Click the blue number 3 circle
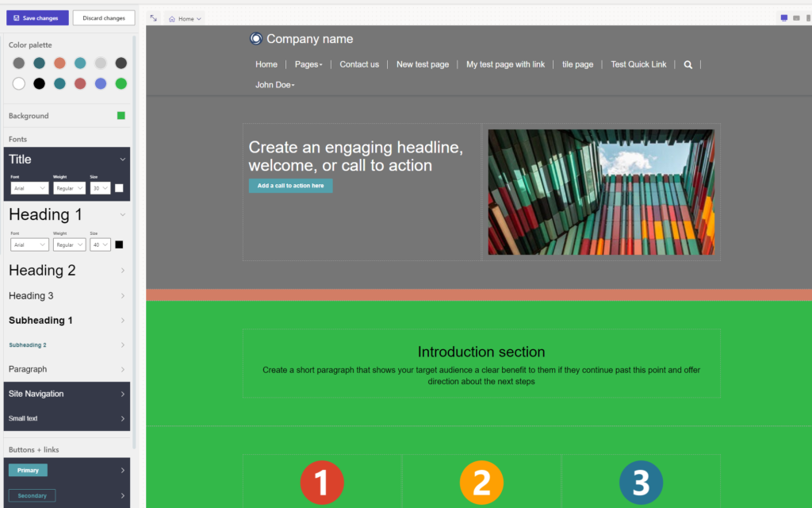This screenshot has height=508, width=812. 641,482
